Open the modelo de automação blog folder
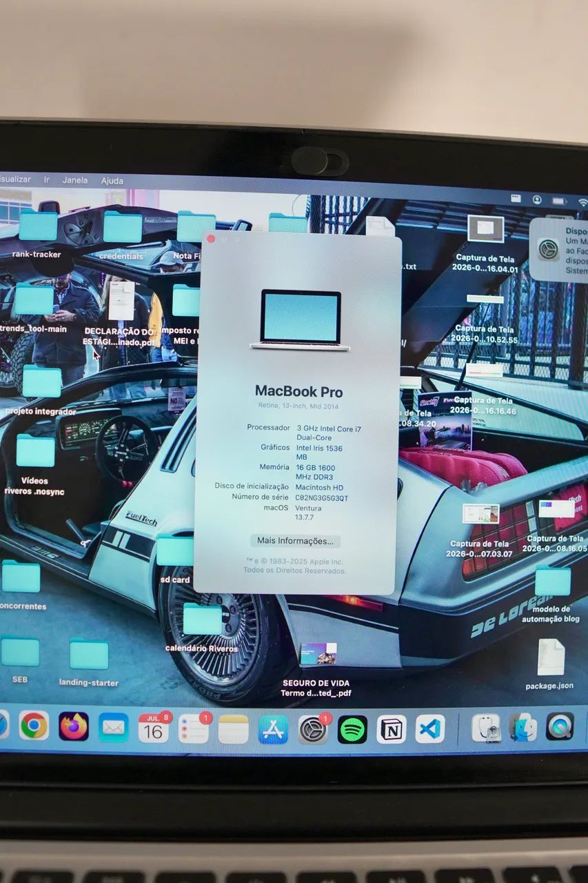 (553, 582)
